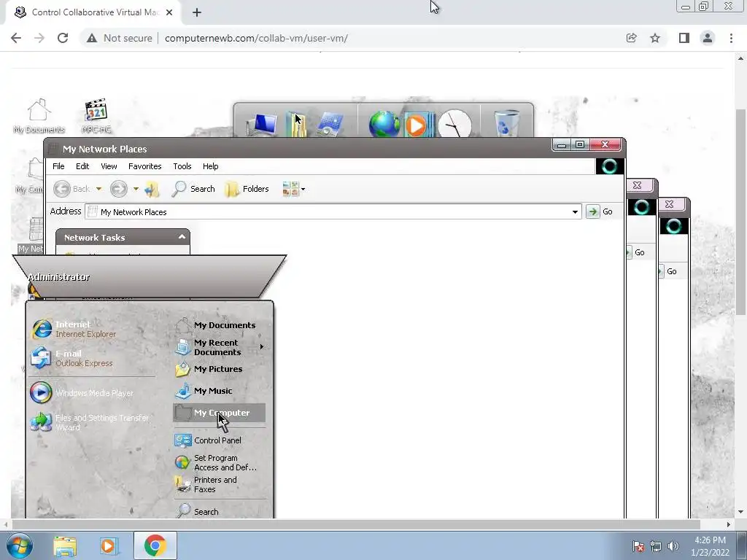
Task: Open My Music in Start menu
Action: (x=204, y=391)
